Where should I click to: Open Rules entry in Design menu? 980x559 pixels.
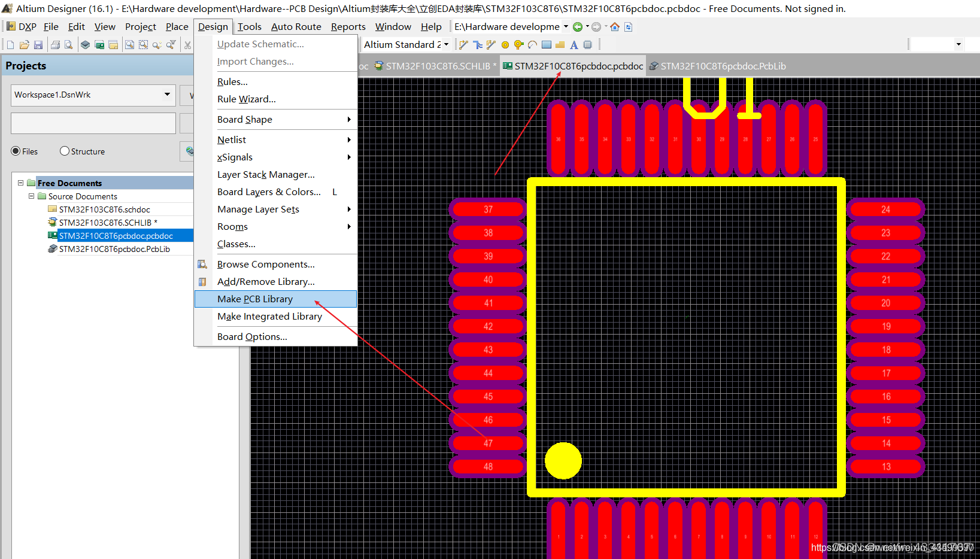pos(276,82)
